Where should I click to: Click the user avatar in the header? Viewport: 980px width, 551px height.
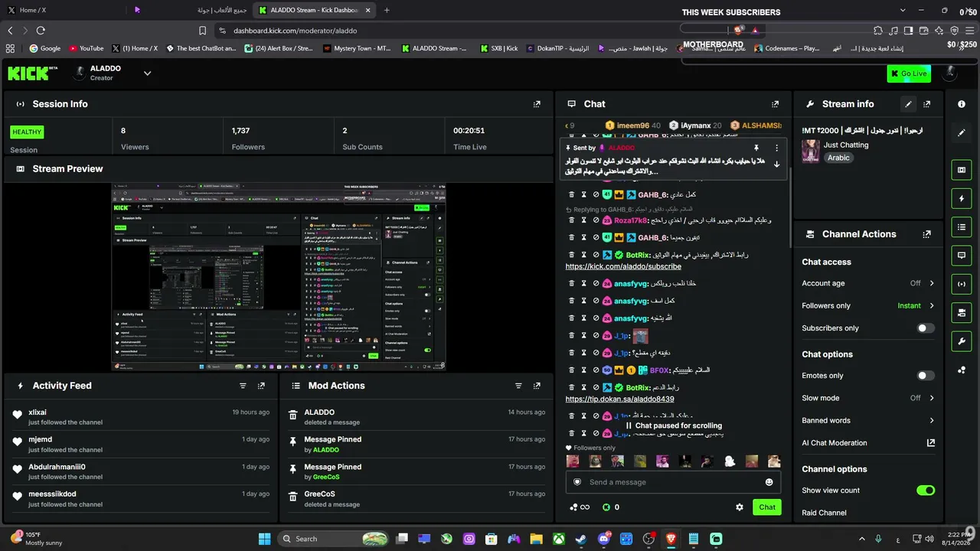(950, 73)
